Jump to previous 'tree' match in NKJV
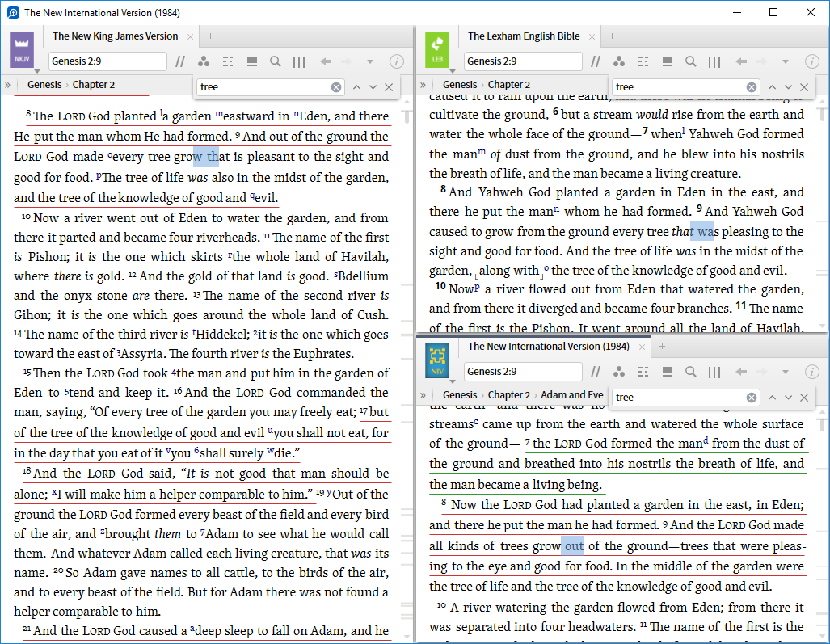The image size is (830, 644). pos(356,87)
